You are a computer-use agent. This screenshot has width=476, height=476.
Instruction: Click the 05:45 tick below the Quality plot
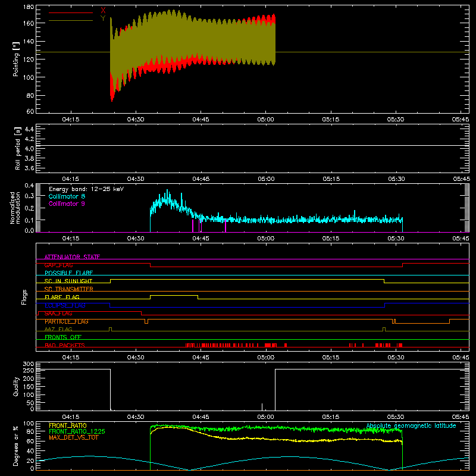pos(461,417)
